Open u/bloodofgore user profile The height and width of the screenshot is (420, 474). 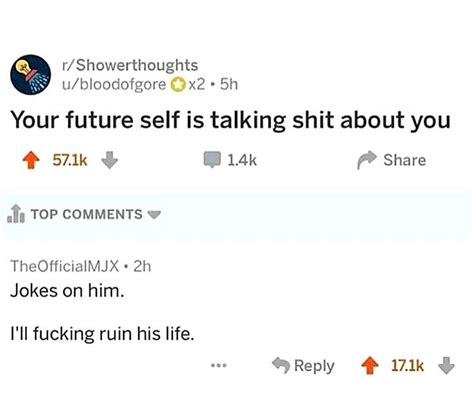pos(114,85)
